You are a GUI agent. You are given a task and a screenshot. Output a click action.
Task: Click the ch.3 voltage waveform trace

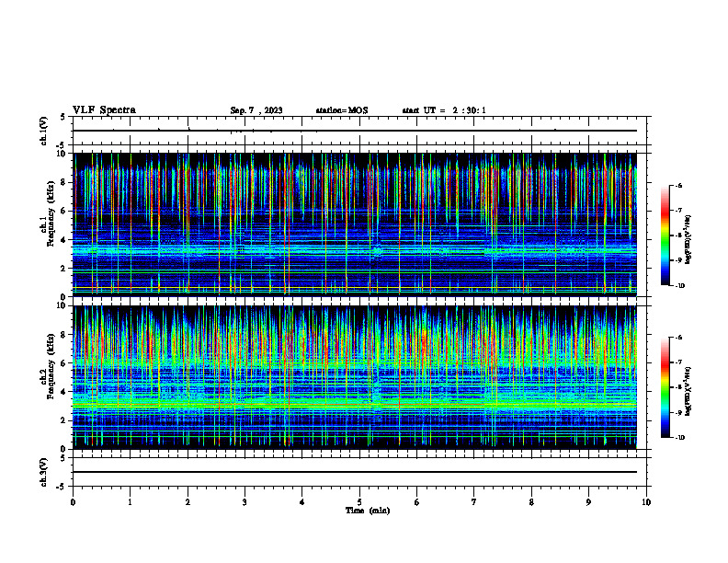point(355,472)
